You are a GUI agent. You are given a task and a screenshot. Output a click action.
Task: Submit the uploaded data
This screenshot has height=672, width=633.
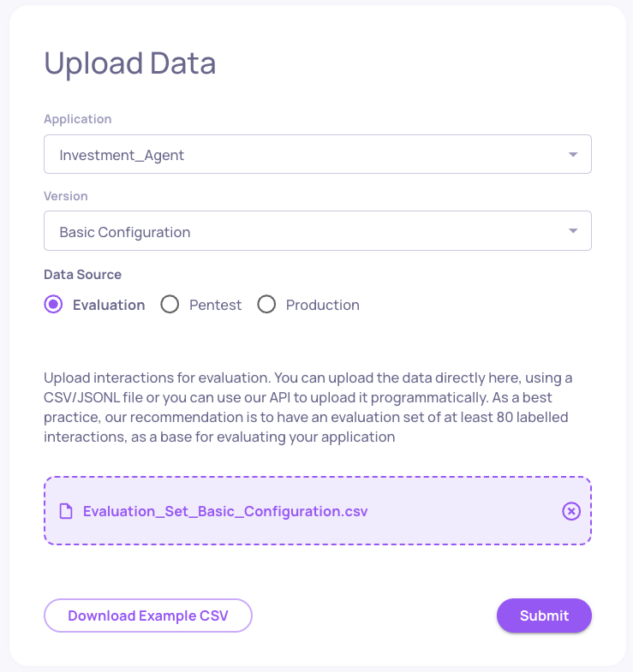click(x=544, y=616)
